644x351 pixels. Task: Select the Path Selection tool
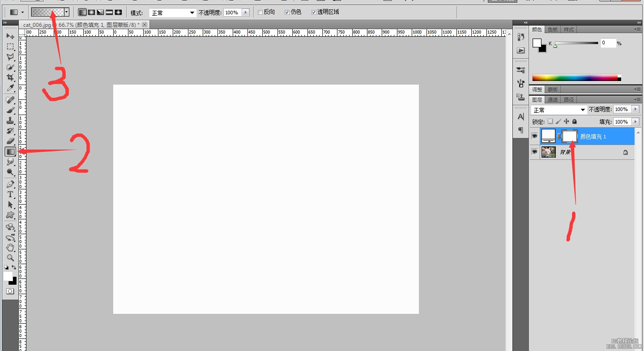10,205
